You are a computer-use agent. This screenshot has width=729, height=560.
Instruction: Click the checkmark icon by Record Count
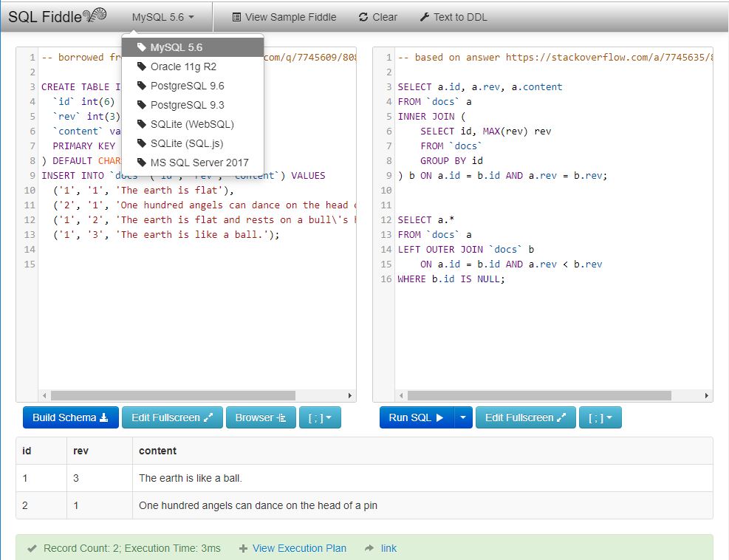click(x=32, y=548)
